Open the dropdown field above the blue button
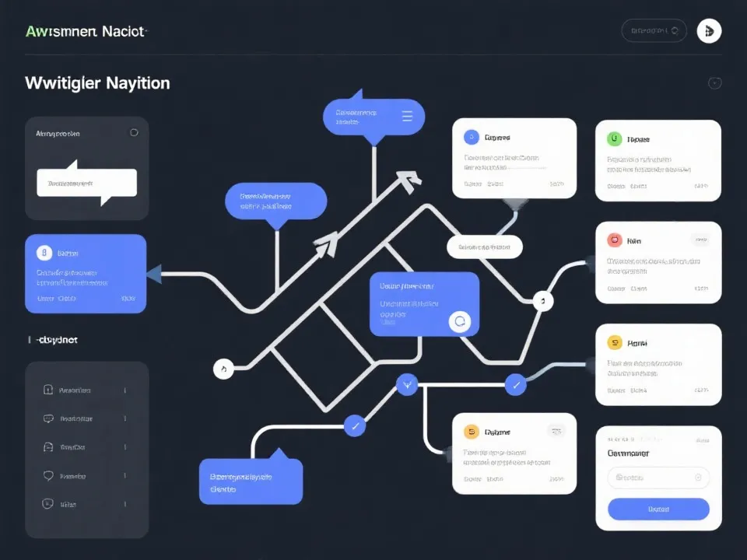747x560 pixels. (658, 478)
